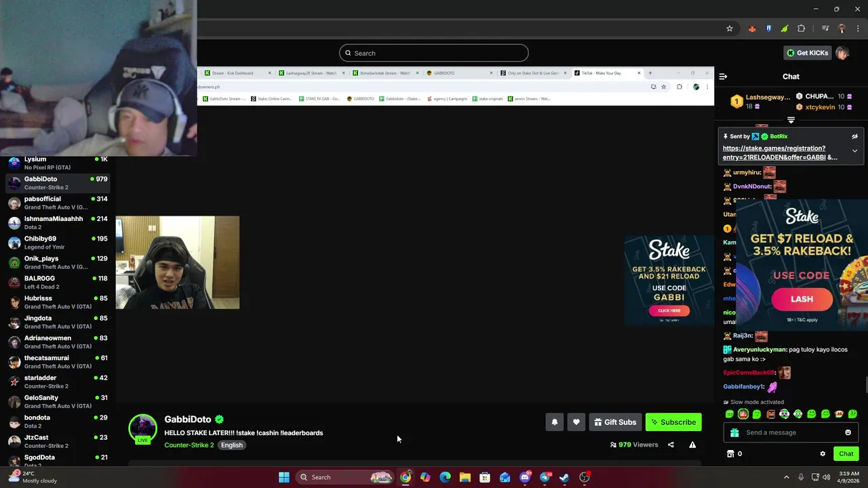Open the chat shop store icon
The height and width of the screenshot is (488, 868).
730,453
